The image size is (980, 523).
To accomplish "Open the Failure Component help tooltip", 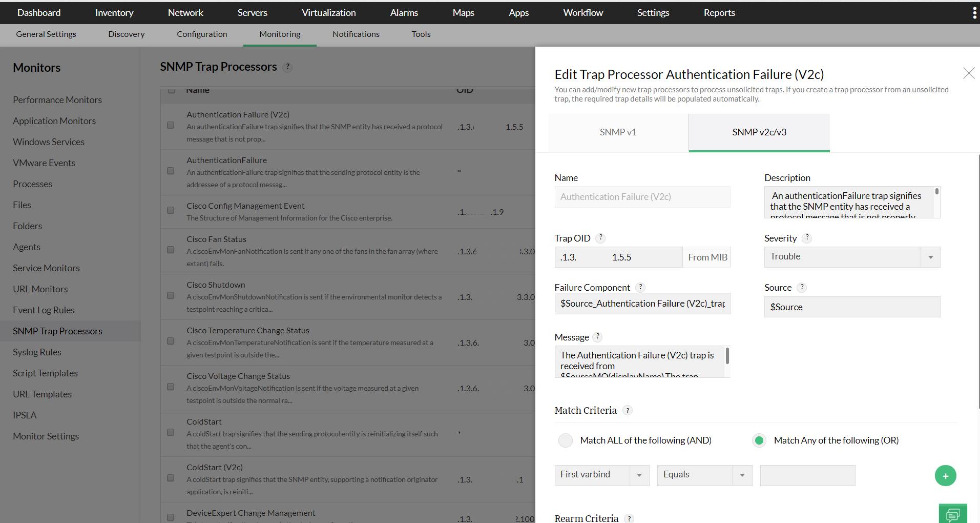I will click(640, 287).
